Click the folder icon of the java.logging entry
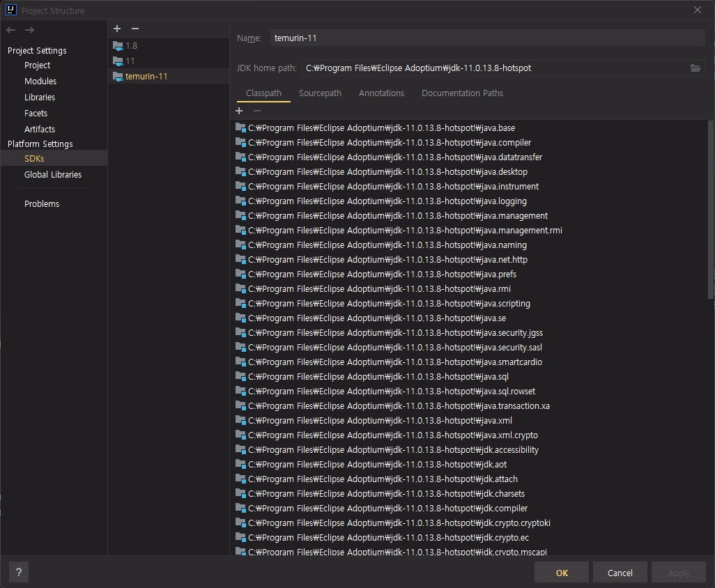Screen dimensions: 715x588 pos(240,201)
